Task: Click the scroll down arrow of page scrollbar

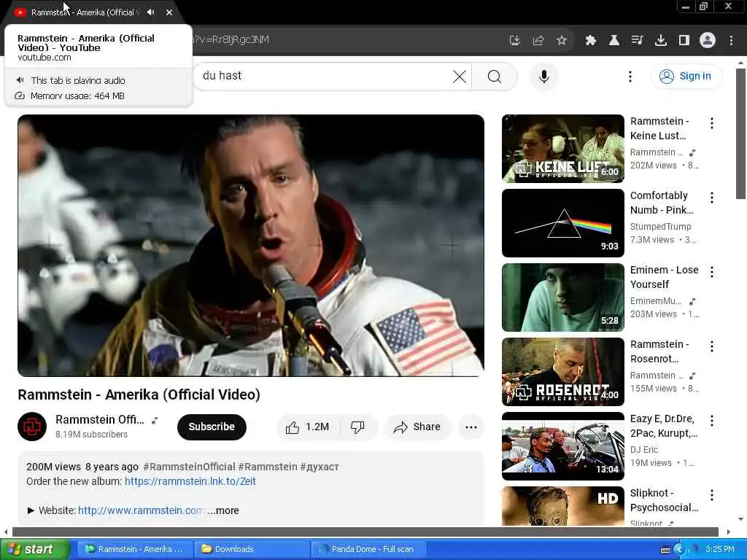Action: 740,519
